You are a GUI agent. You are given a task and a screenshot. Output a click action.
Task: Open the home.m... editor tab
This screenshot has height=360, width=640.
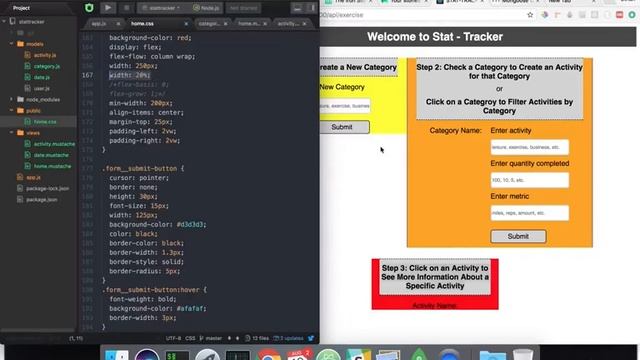[x=249, y=24]
